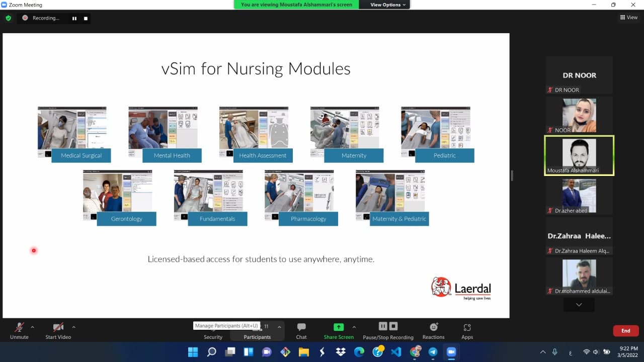Click the Start Video camera icon
644x362 pixels.
point(58,327)
